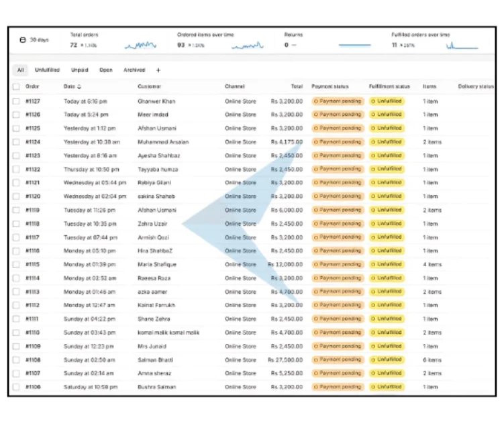The image size is (504, 423).
Task: Sort by the Date column sort icon
Action: point(81,86)
